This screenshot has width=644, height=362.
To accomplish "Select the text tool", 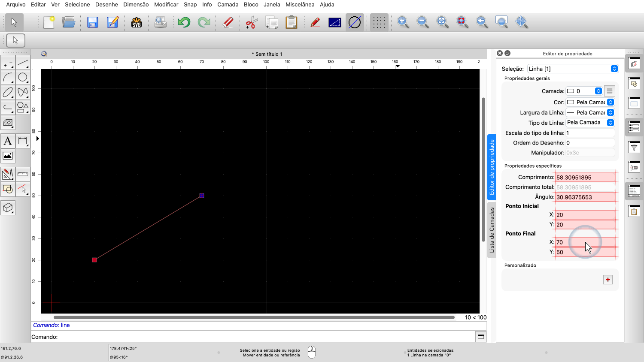I will [8, 141].
